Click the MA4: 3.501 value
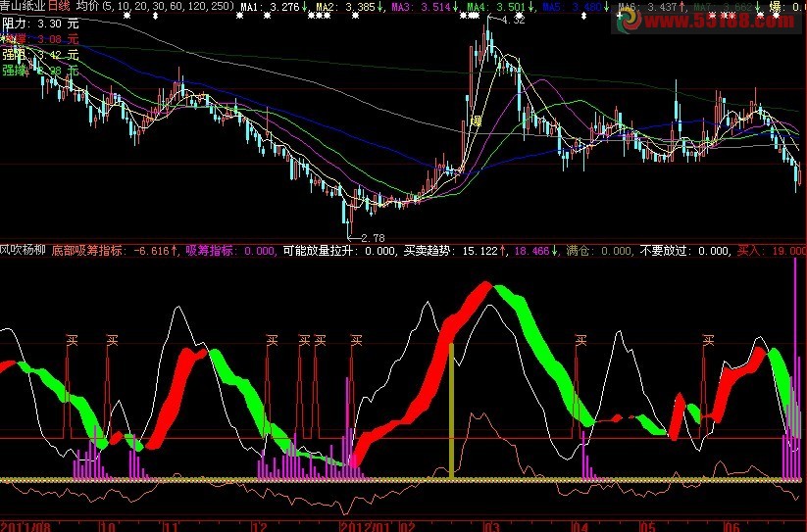 (x=500, y=7)
